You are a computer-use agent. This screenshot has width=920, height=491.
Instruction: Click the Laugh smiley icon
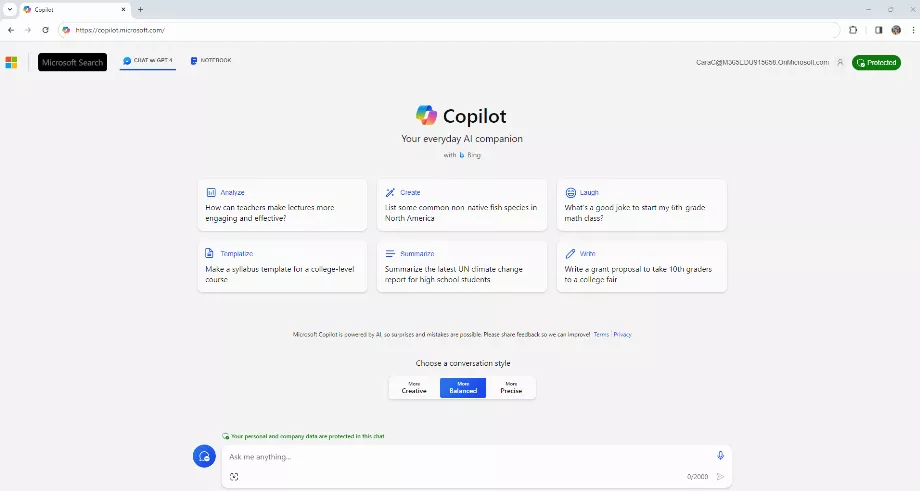[x=570, y=192]
